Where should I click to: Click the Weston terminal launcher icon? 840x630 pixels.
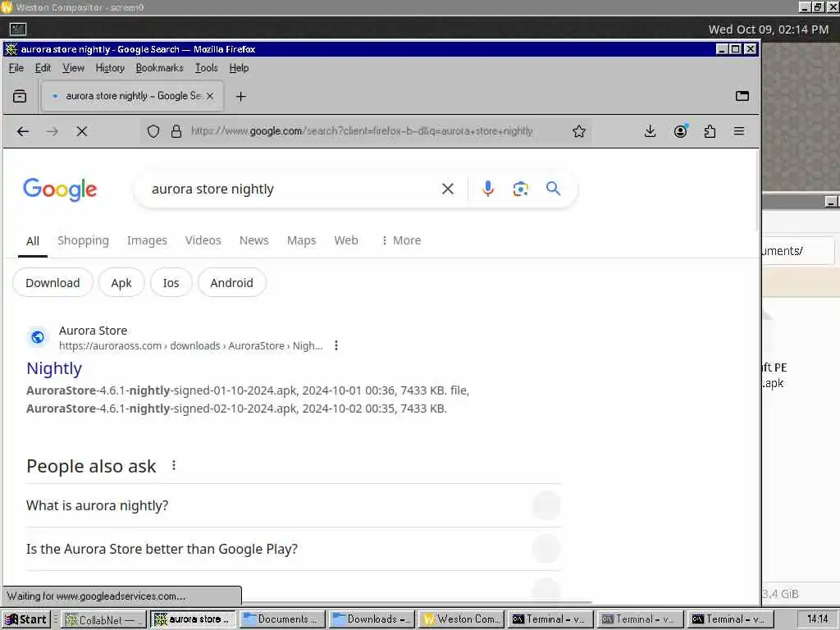[18, 29]
